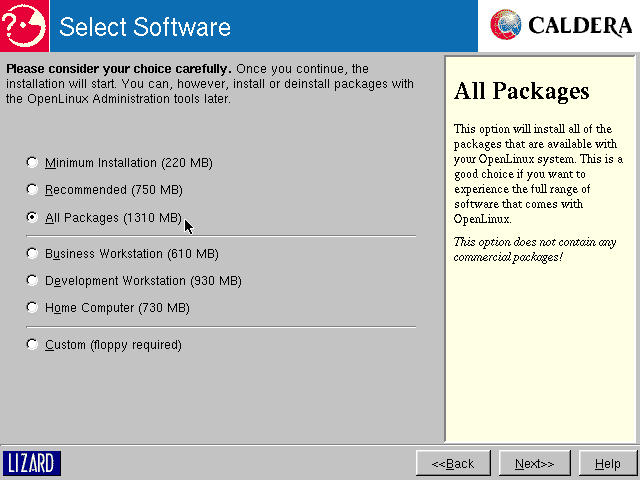Click the smiley face icon in header
Viewport: 640px width, 480px height.
point(26,25)
